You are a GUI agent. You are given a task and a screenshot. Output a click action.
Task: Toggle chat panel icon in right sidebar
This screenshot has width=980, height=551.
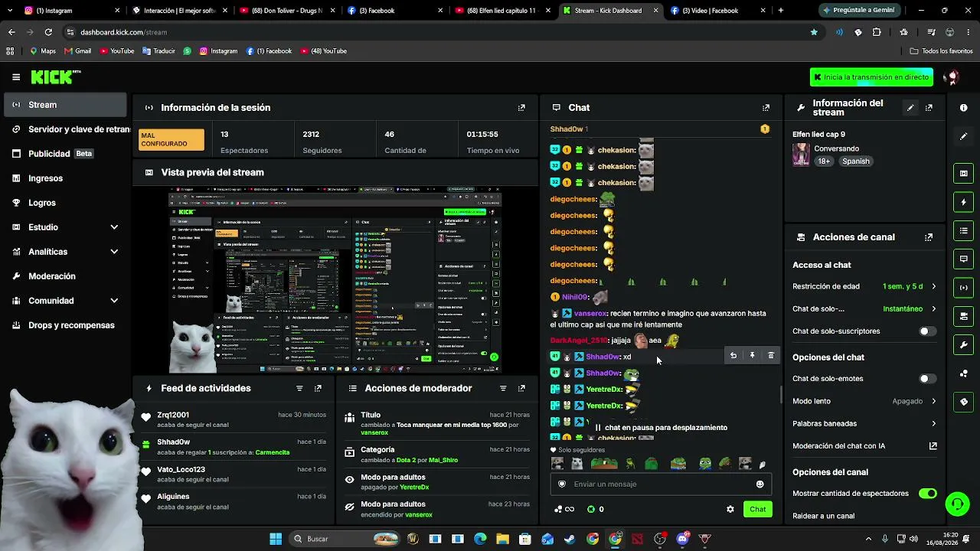pos(964,259)
